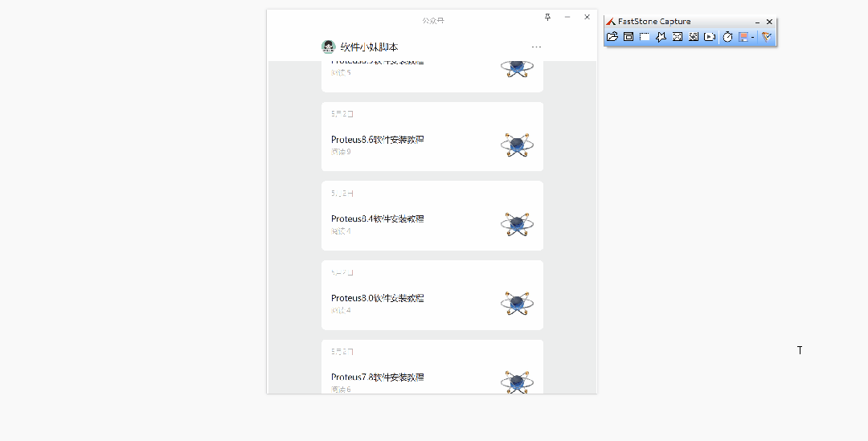Select the freehand region capture tool

coord(661,37)
